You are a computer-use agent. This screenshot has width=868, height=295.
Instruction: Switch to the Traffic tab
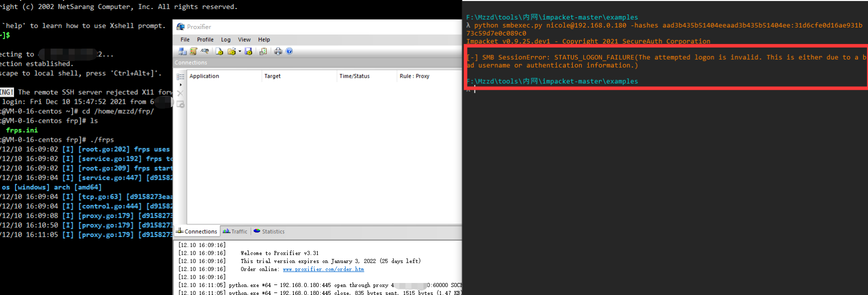pyautogui.click(x=235, y=231)
